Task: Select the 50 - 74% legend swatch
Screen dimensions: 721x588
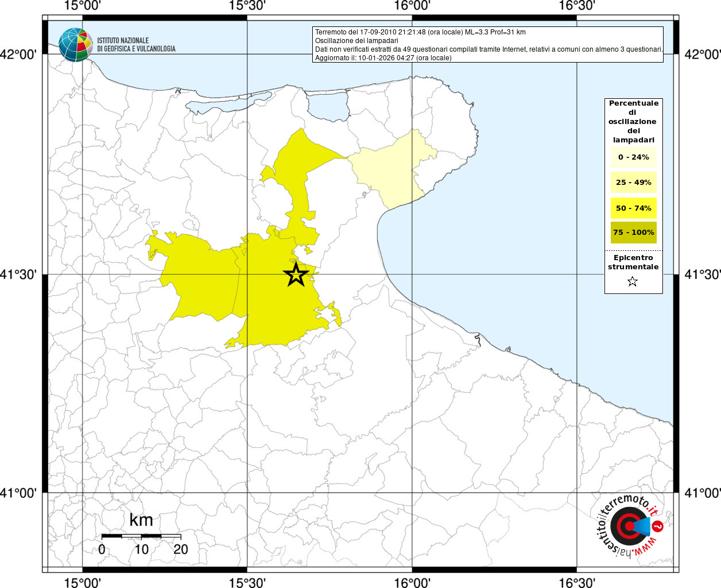Action: coord(633,208)
